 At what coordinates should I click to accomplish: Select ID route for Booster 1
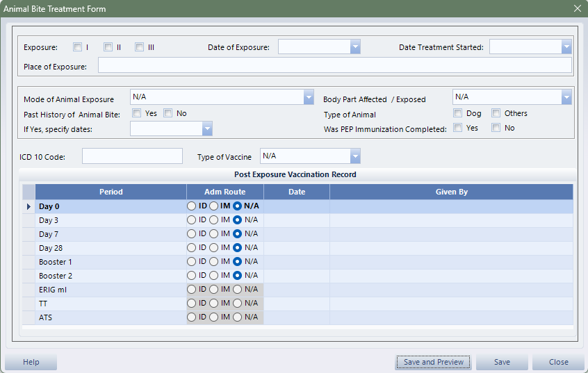point(192,262)
